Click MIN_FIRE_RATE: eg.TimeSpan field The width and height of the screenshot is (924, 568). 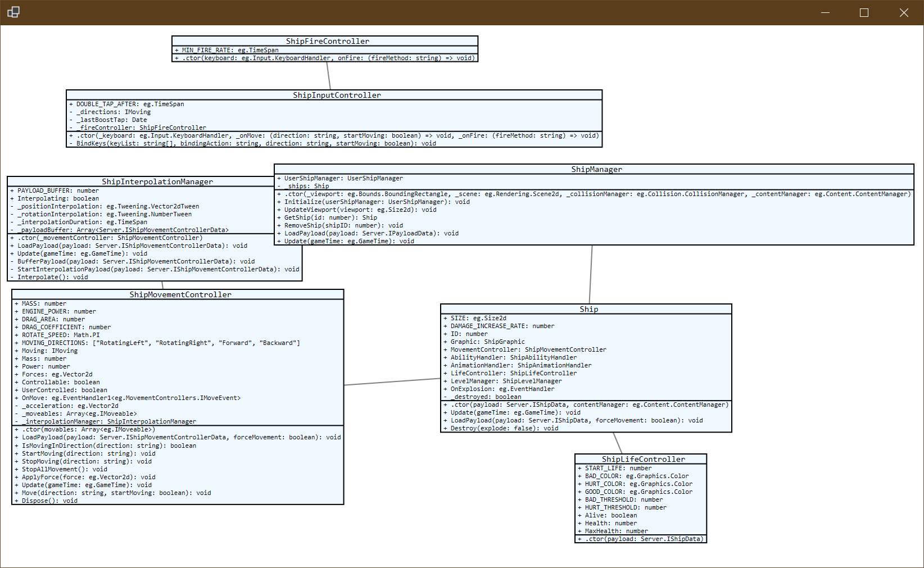point(227,50)
